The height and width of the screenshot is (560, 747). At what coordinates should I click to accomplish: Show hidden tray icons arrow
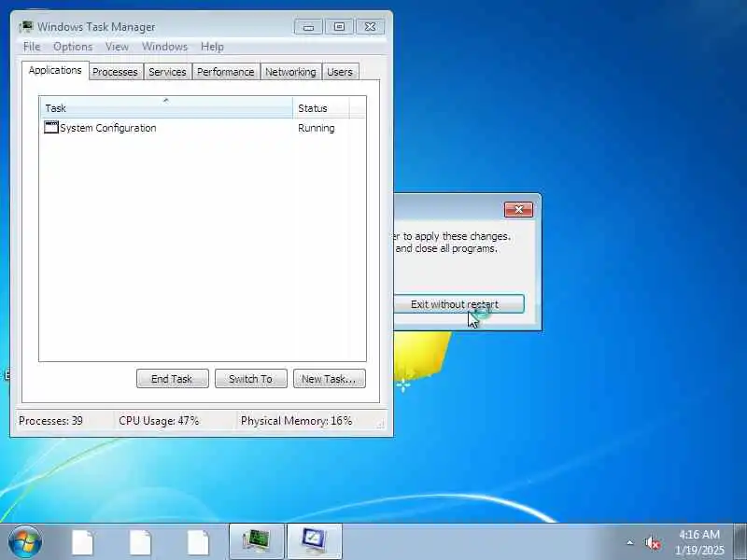(629, 542)
